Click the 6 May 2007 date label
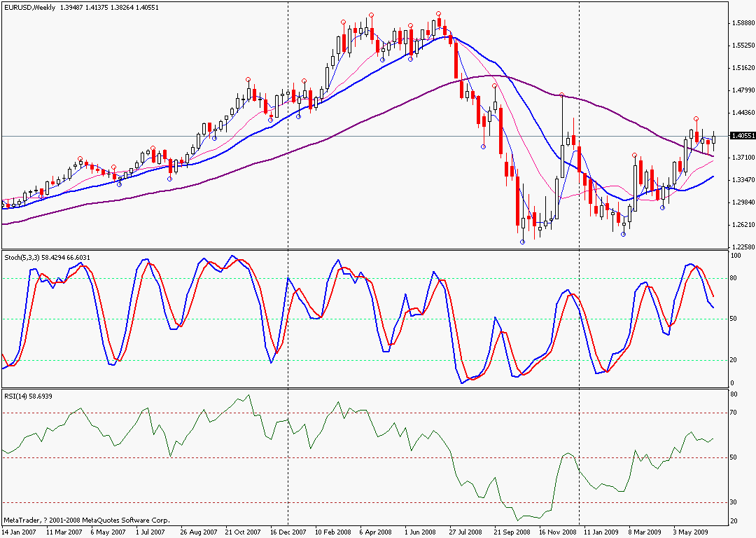The height and width of the screenshot is (538, 756). point(109,532)
